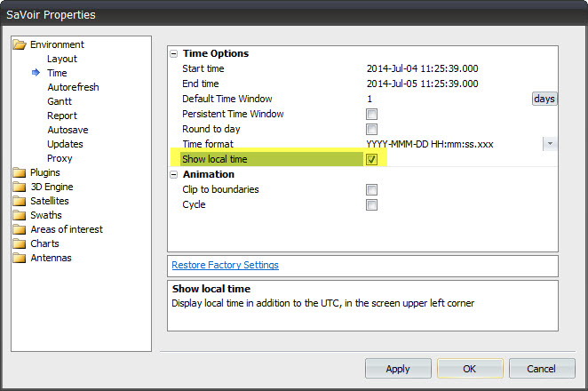588x391 pixels.
Task: Collapse the Time Options section
Action: pyautogui.click(x=175, y=53)
